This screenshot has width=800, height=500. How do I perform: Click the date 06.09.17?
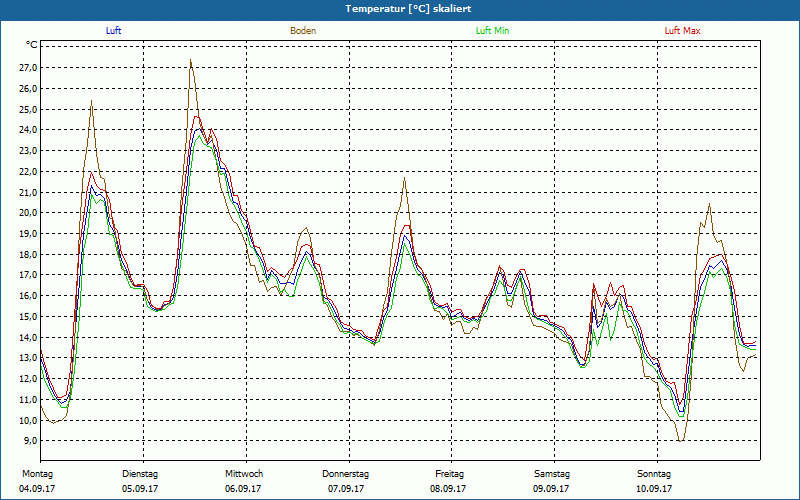point(243,489)
